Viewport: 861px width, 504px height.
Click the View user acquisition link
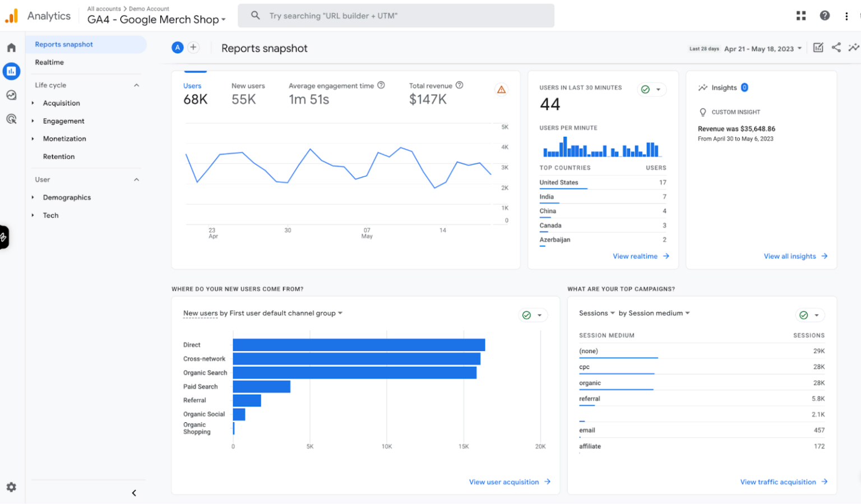(x=509, y=482)
